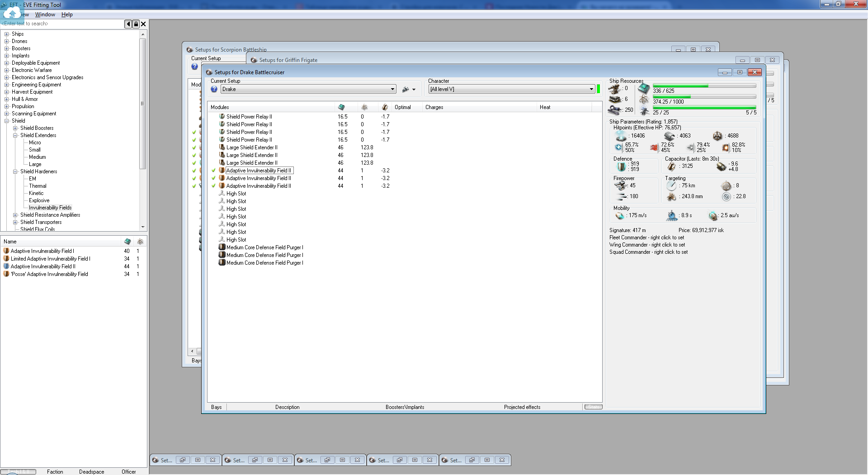Toggle the search lock button
The width and height of the screenshot is (868, 475).
click(x=136, y=24)
